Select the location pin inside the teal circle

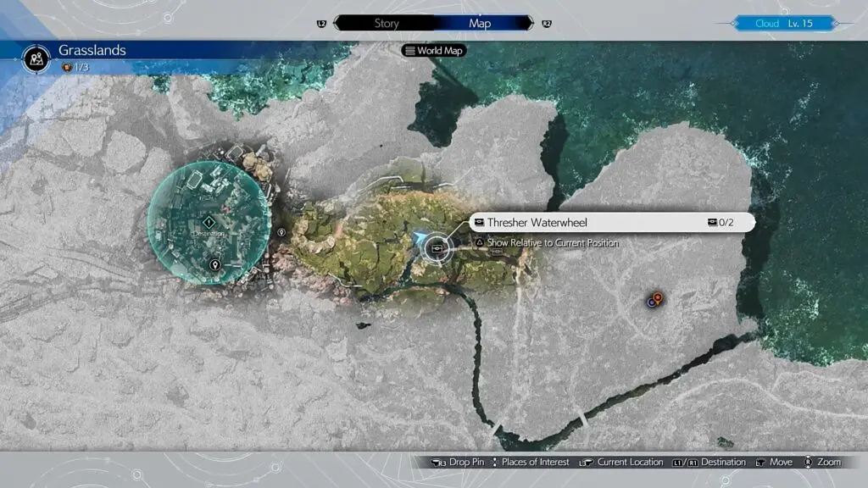[x=214, y=265]
